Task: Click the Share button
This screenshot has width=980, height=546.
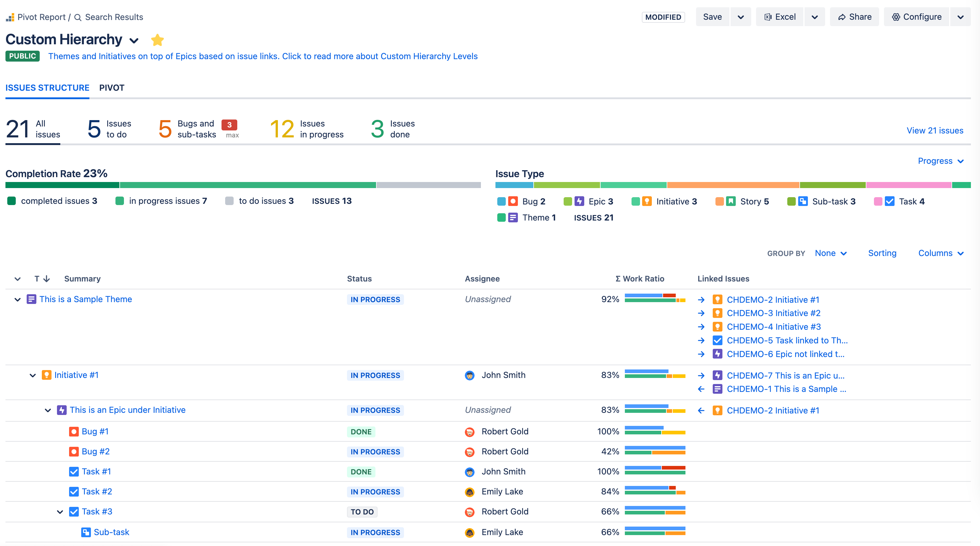Action: click(x=855, y=17)
